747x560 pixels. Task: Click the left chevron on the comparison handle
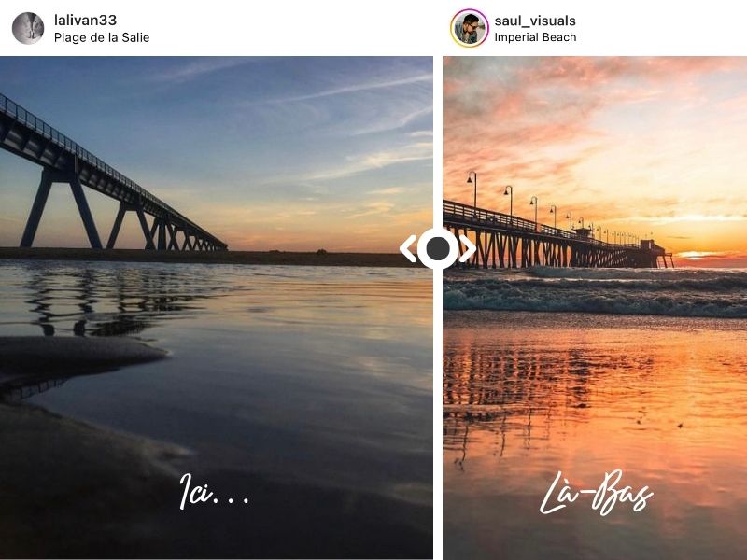tap(408, 249)
